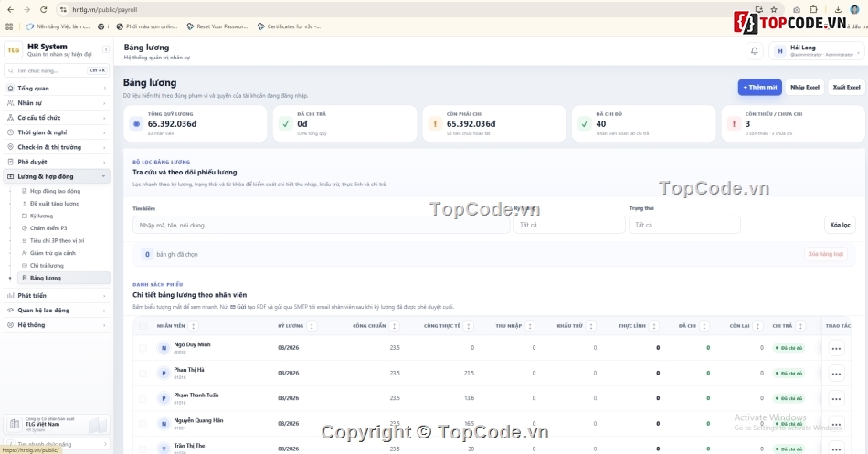Focus the sidebar Tìm chức năng search box

57,70
